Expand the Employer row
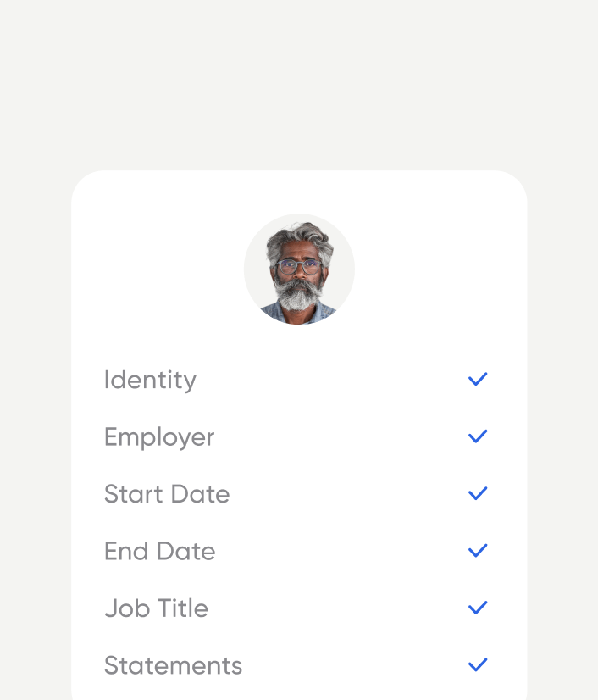Screen dimensions: 598x700 pos(296,436)
